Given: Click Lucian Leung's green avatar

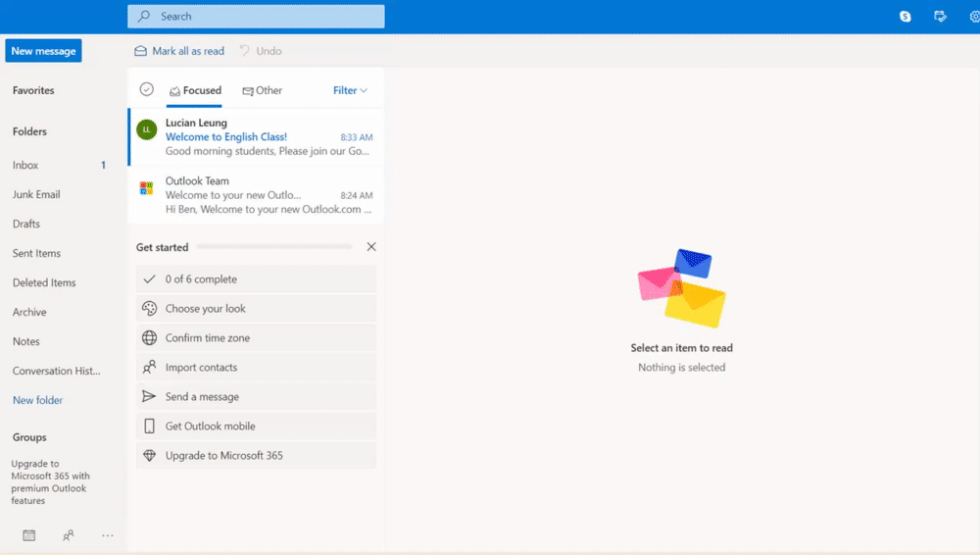Looking at the screenshot, I should click(x=147, y=129).
